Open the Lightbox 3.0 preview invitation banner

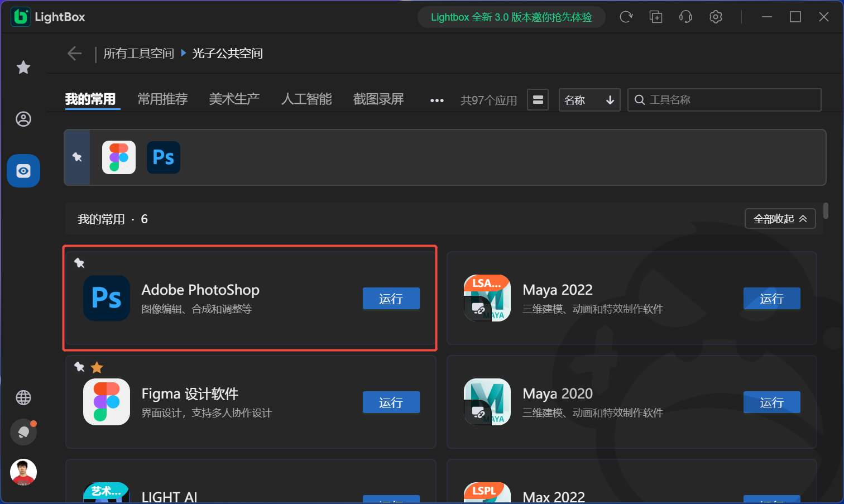(511, 17)
